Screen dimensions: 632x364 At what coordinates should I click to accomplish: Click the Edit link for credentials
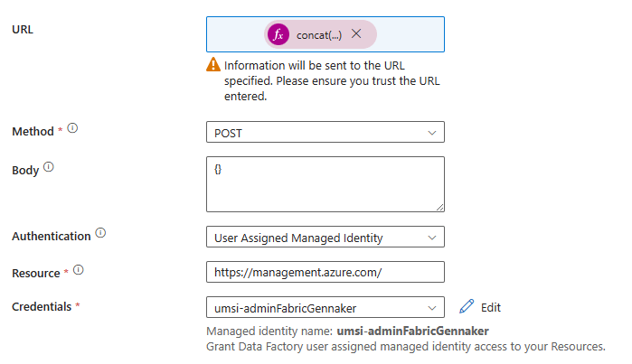tap(490, 307)
